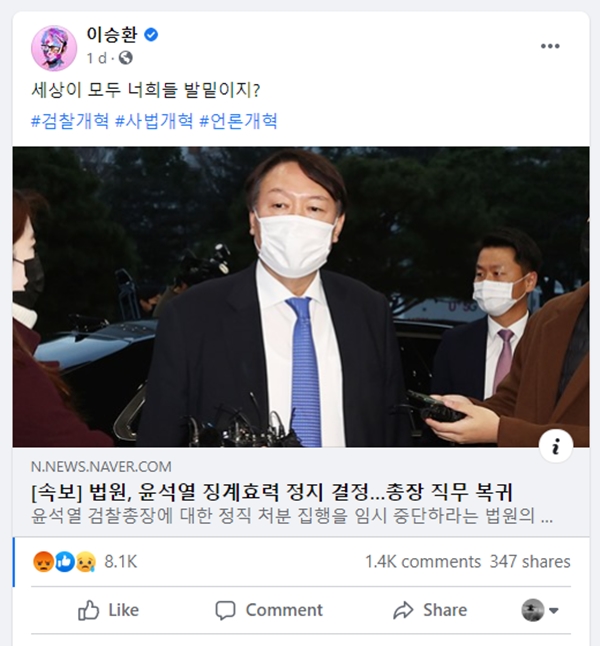Viewport: 600px width, 646px height.
Task: Open the #언론개혁 hashtag
Action: [x=238, y=121]
